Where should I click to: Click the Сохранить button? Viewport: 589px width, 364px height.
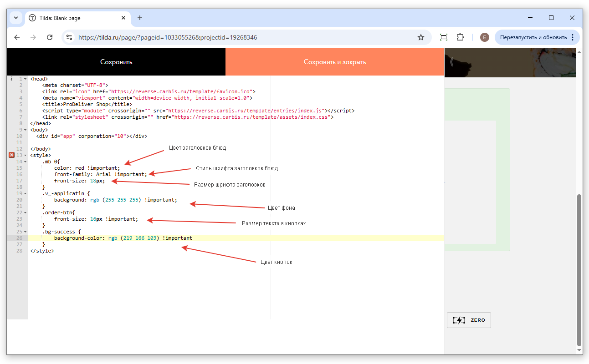coord(116,62)
